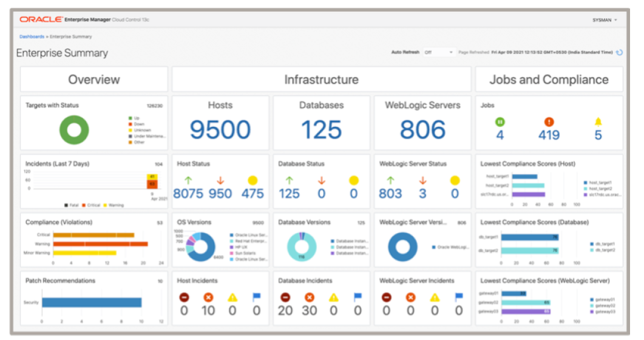
Task: Click the Database Incidents critical X icon
Action: pos(310,297)
